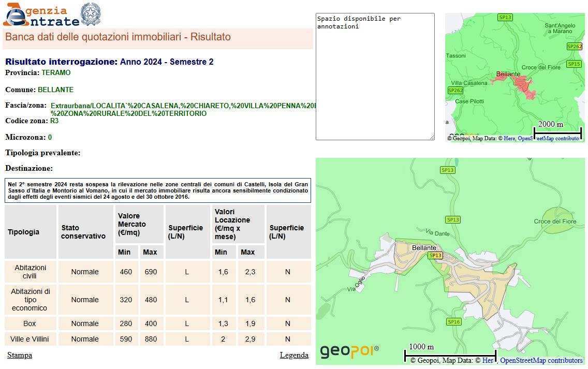The image size is (588, 369).
Task: Focus the annotations text area
Action: [x=375, y=77]
